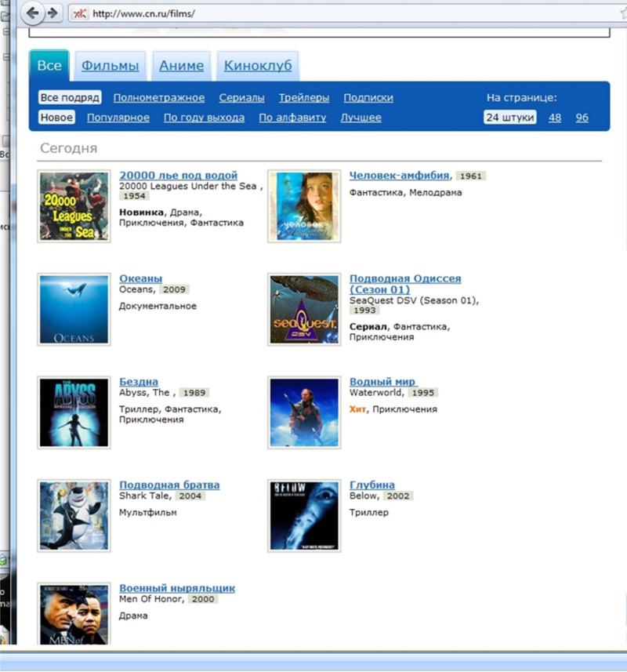
Task: Sort По алфавиту
Action: [292, 118]
